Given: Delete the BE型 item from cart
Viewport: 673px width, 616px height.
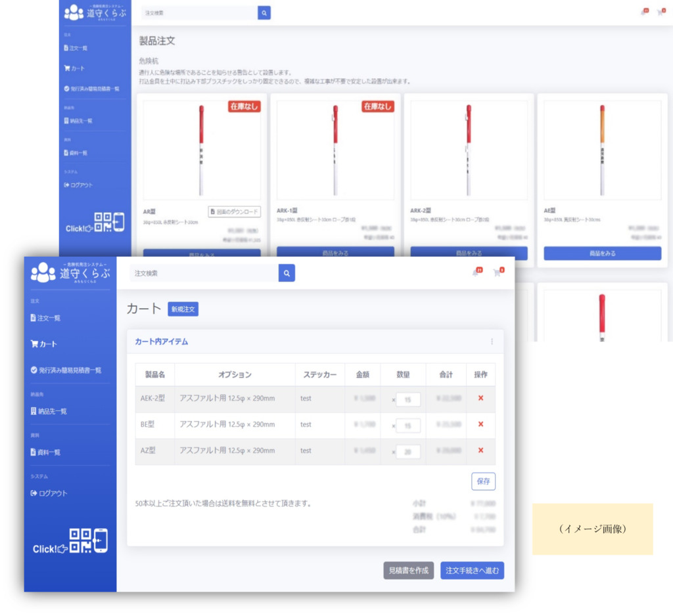Looking at the screenshot, I should (480, 425).
